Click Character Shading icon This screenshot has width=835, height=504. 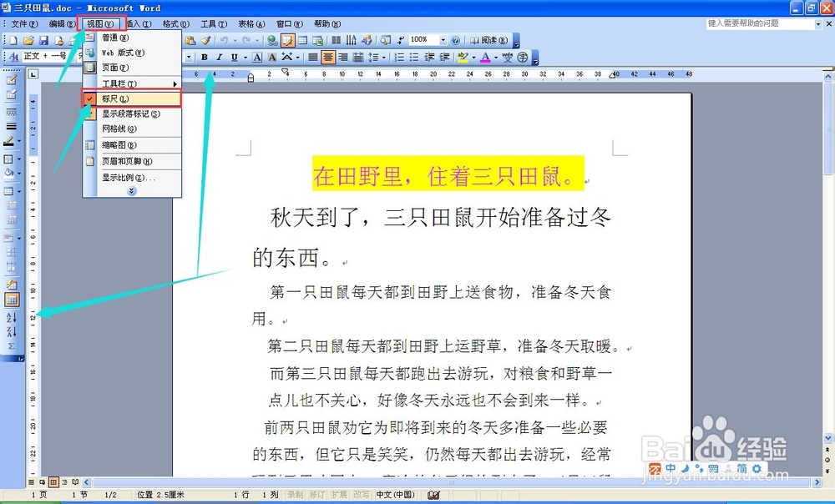272,57
